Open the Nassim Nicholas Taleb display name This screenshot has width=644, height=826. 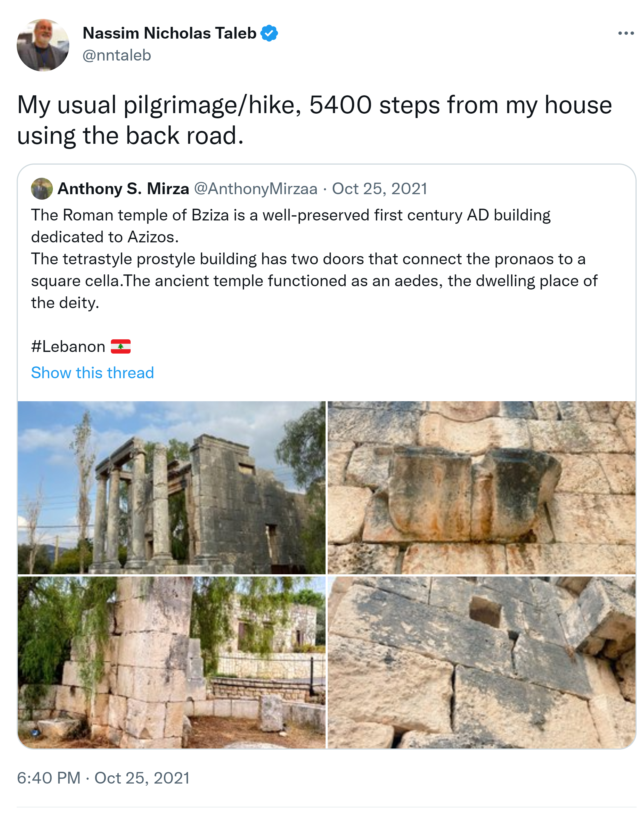tap(169, 33)
